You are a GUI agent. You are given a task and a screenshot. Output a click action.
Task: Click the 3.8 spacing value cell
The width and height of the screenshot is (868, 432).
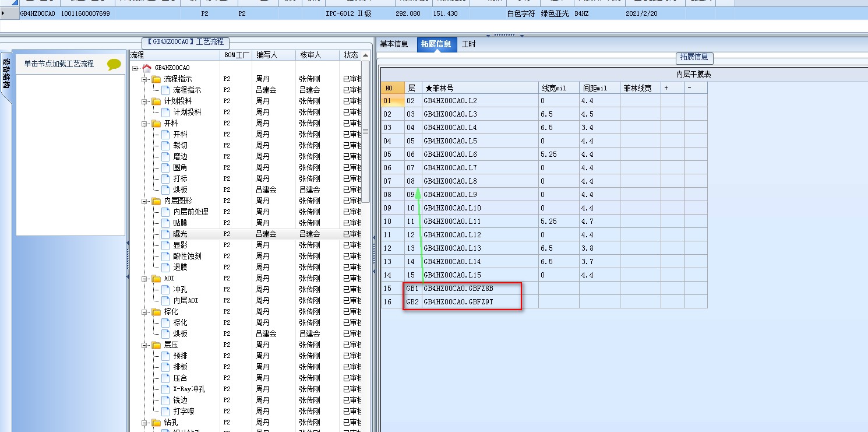[x=600, y=248]
